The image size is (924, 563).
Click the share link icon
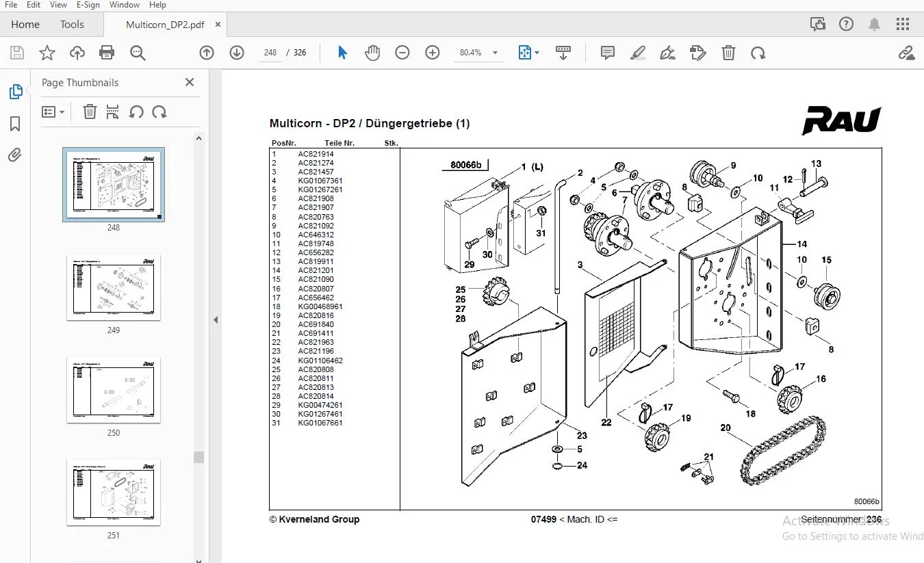906,53
